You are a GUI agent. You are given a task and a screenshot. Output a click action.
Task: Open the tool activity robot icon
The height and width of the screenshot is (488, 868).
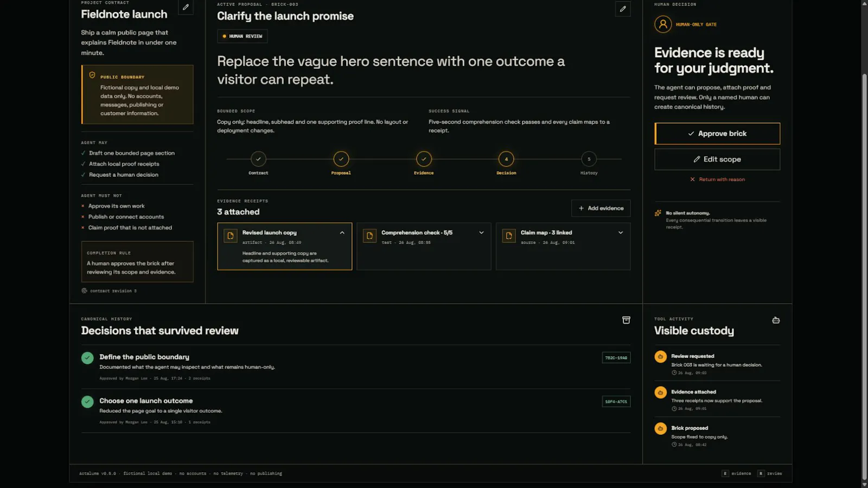click(776, 320)
